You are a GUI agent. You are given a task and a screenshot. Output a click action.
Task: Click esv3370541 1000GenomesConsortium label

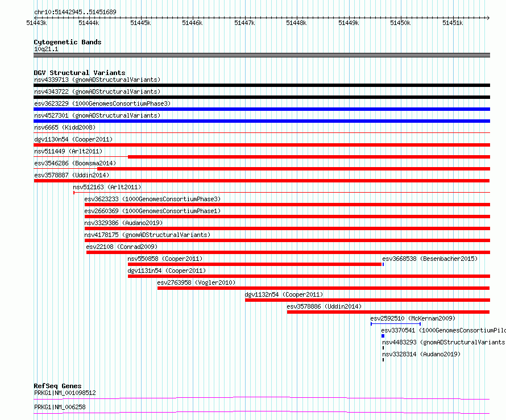[x=443, y=330]
